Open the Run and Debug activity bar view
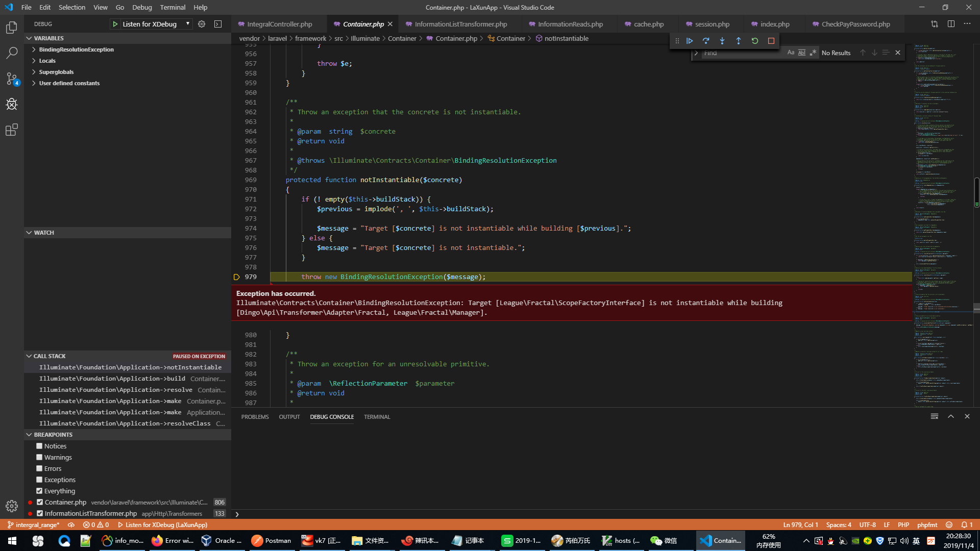This screenshot has height=551, width=980. tap(11, 104)
